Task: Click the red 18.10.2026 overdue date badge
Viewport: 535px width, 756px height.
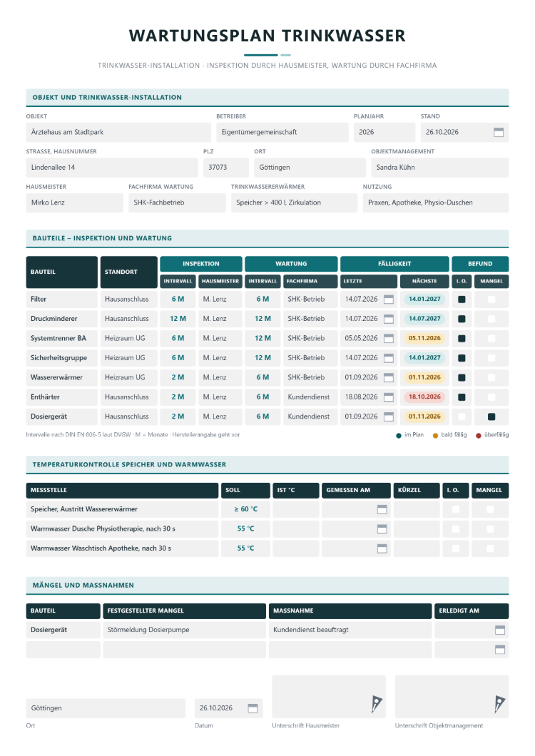Action: pyautogui.click(x=424, y=397)
